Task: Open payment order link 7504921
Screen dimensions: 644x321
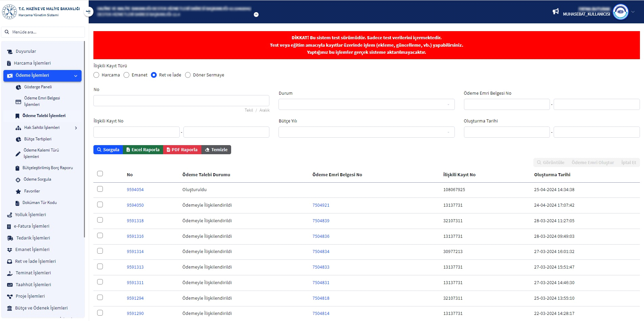Action: point(320,205)
